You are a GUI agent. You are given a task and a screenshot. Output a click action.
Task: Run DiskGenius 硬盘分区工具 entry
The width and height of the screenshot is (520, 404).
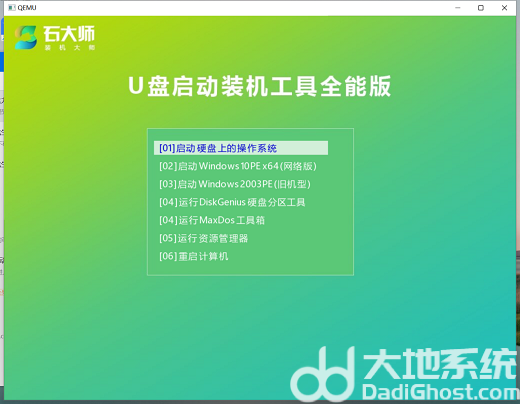(232, 202)
